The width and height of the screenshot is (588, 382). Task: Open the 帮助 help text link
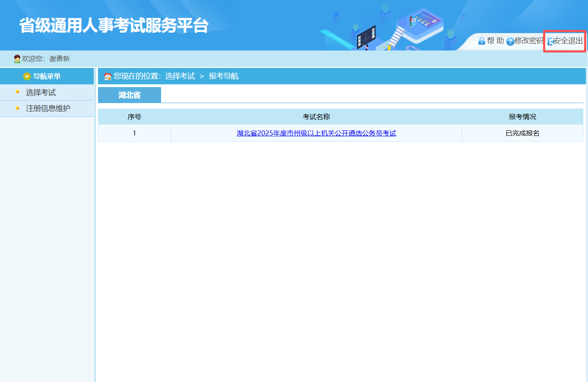click(x=495, y=41)
